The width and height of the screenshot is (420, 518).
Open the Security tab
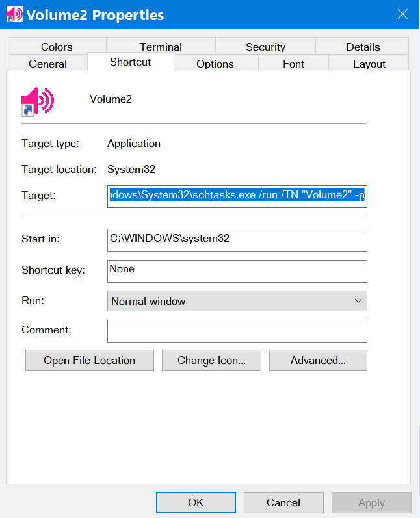click(265, 47)
